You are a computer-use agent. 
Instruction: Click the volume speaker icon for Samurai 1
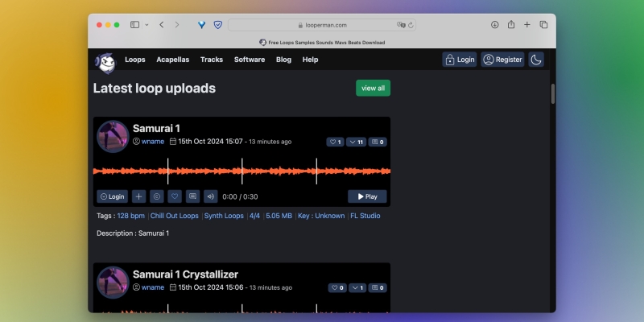[x=210, y=196]
